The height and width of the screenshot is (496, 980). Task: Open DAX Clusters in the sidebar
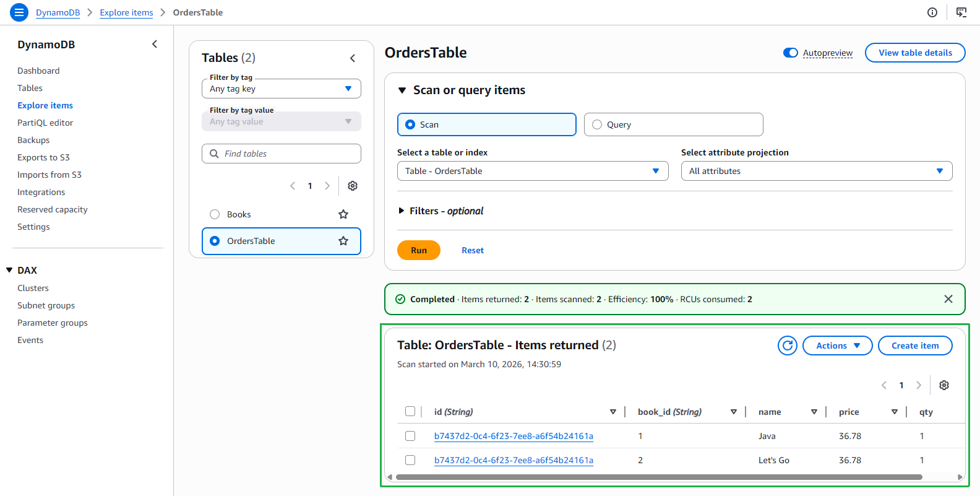point(33,288)
